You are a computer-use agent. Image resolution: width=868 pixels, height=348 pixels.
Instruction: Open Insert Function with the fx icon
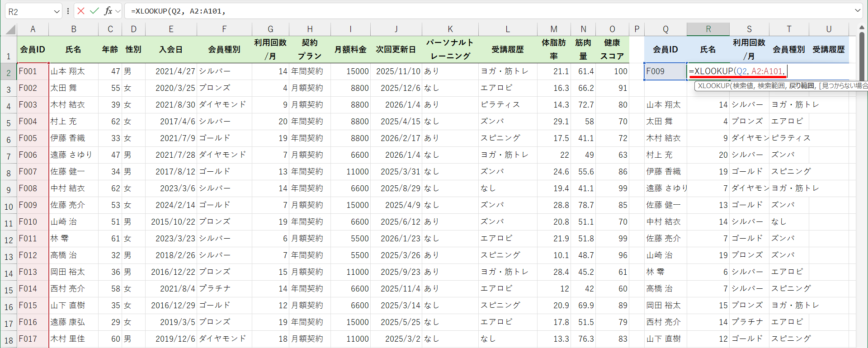(x=108, y=11)
